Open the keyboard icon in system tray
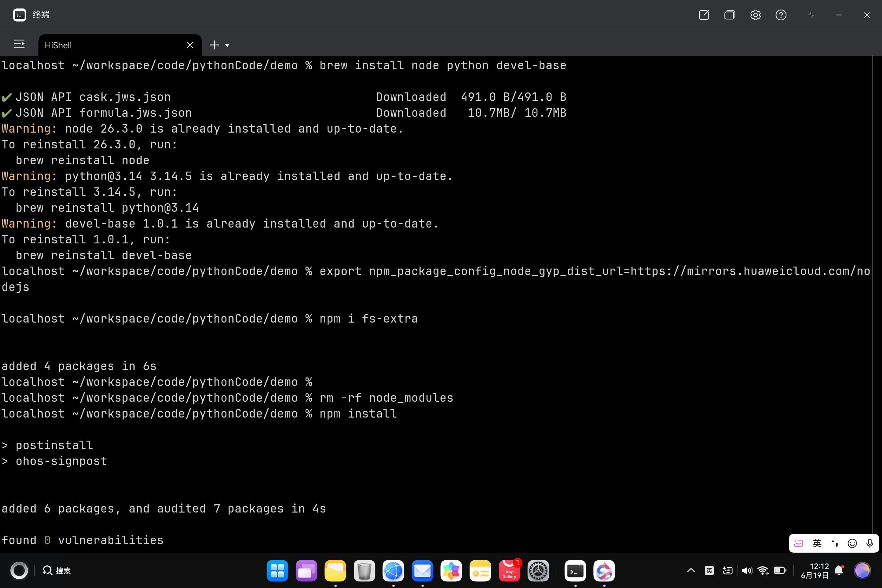Screen dimensions: 882x588 pyautogui.click(x=727, y=570)
